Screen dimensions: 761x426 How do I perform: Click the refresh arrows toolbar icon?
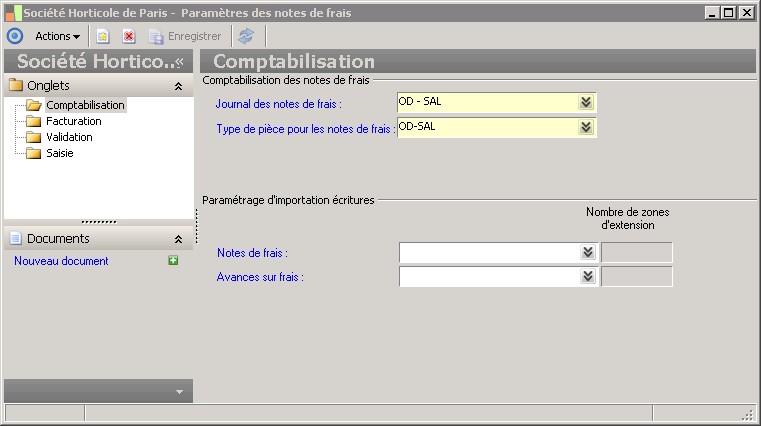(246, 36)
